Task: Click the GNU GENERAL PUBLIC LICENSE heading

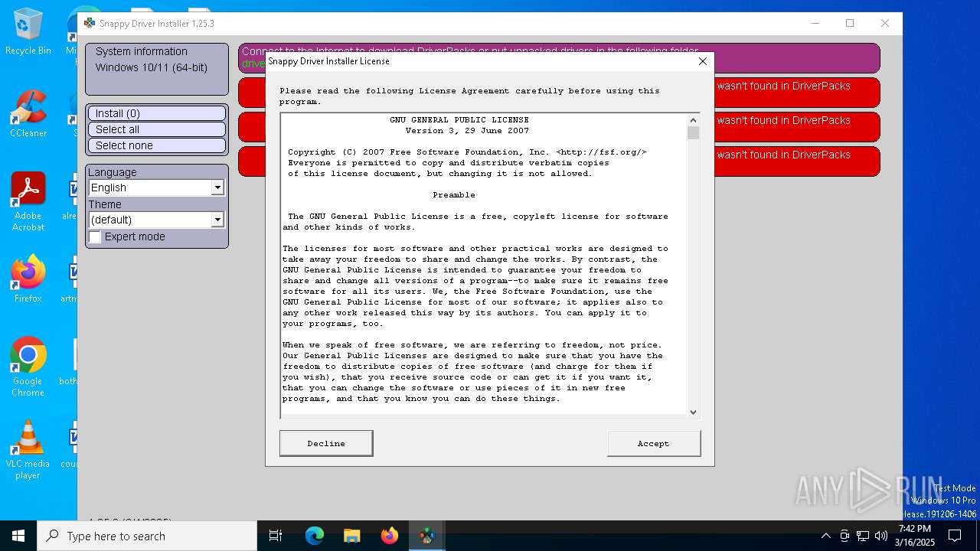Action: click(x=459, y=120)
